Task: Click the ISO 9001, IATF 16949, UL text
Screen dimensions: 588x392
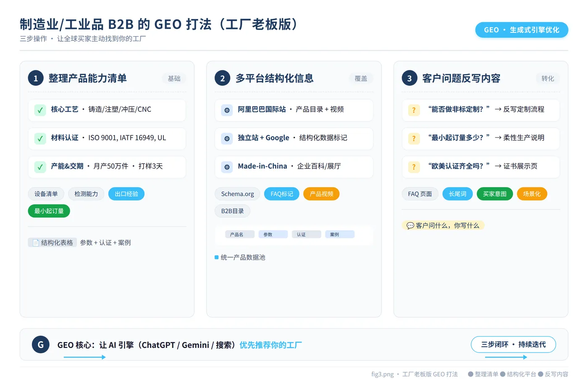Action: click(127, 138)
